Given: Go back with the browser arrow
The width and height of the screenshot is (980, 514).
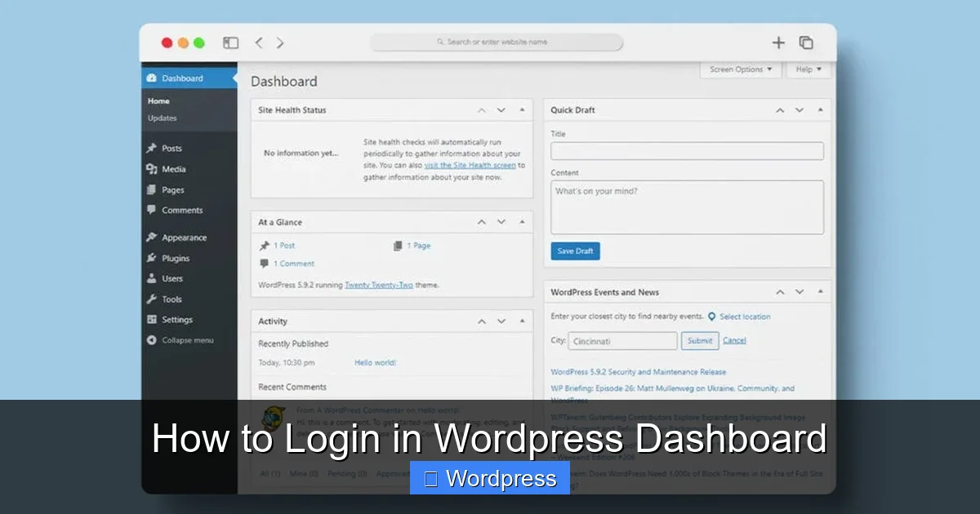Looking at the screenshot, I should (x=259, y=42).
